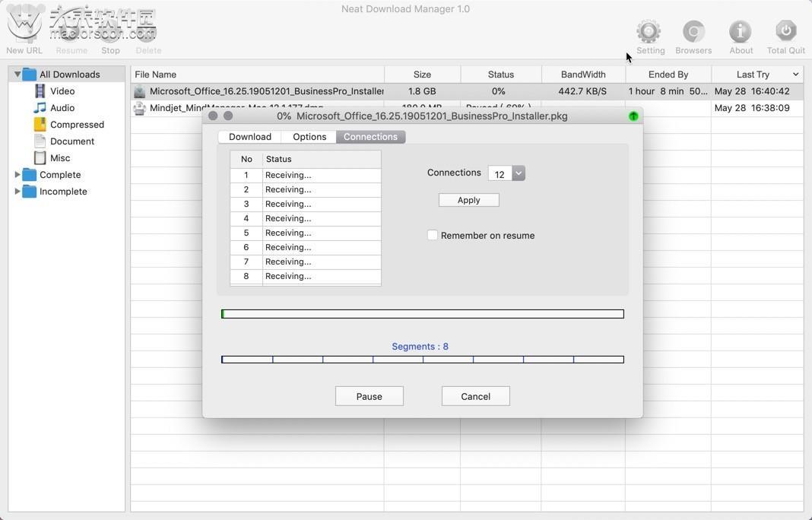The image size is (812, 520).
Task: Select the Compressed category in sidebar
Action: point(76,124)
